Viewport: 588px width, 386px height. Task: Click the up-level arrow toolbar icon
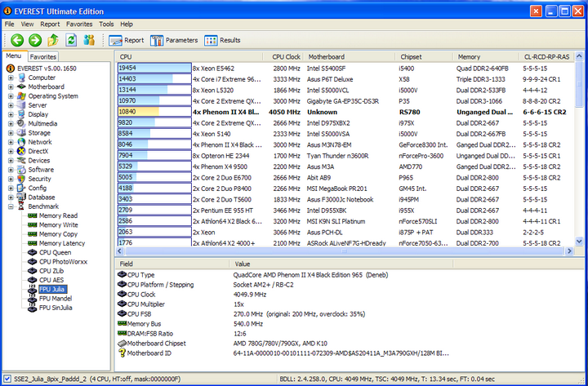click(53, 40)
